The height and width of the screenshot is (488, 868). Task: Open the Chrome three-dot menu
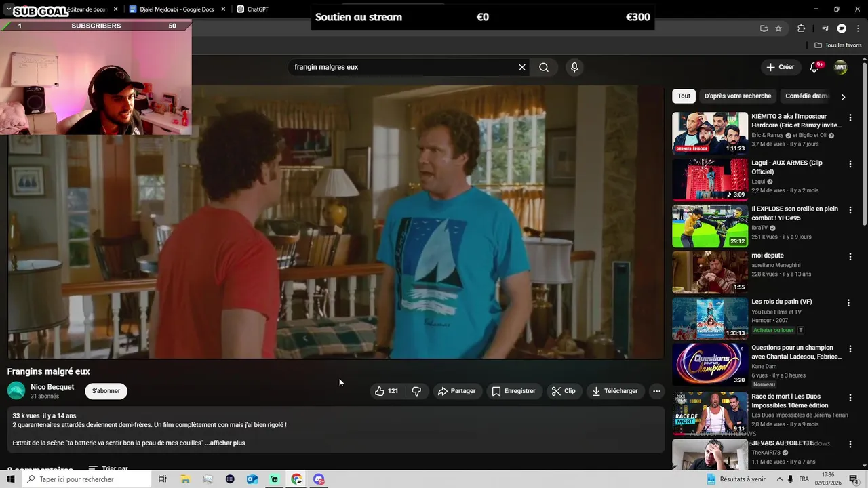coord(856,28)
